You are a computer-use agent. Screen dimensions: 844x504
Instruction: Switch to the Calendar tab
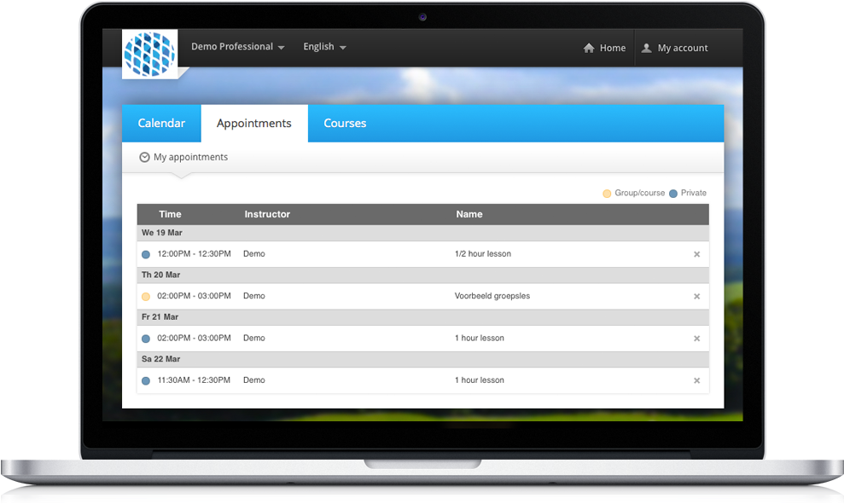coord(161,123)
